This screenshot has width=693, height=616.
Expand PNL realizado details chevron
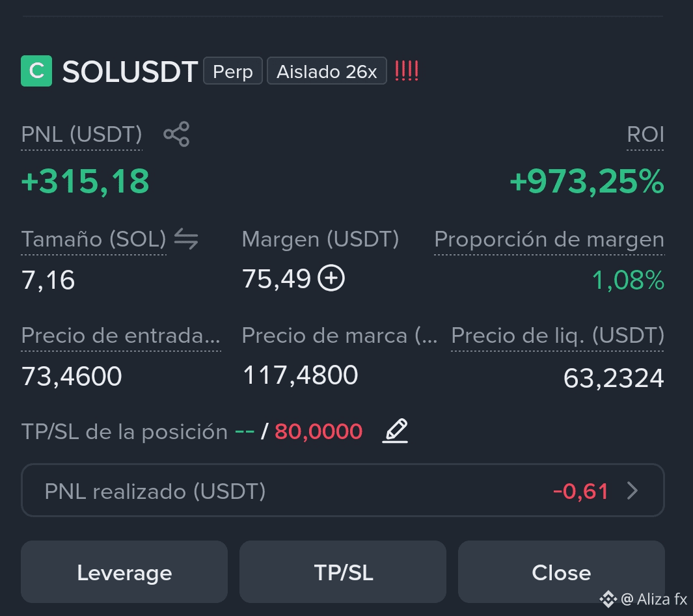633,490
